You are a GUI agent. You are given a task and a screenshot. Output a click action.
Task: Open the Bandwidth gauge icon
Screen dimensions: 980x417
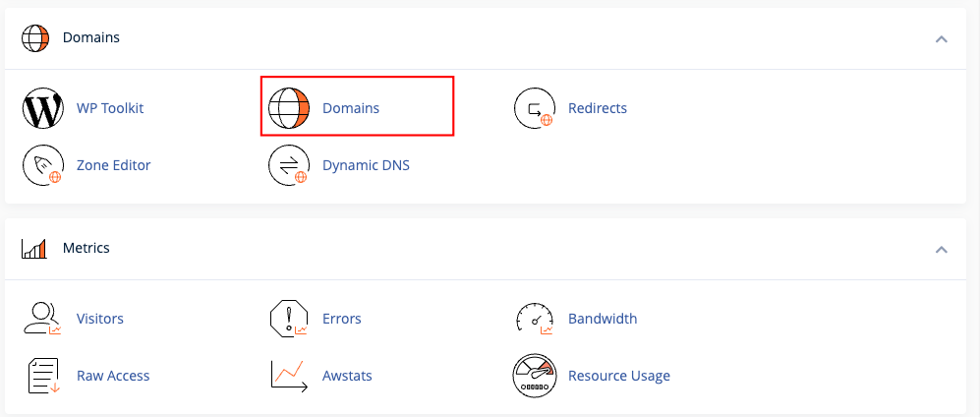pos(535,319)
